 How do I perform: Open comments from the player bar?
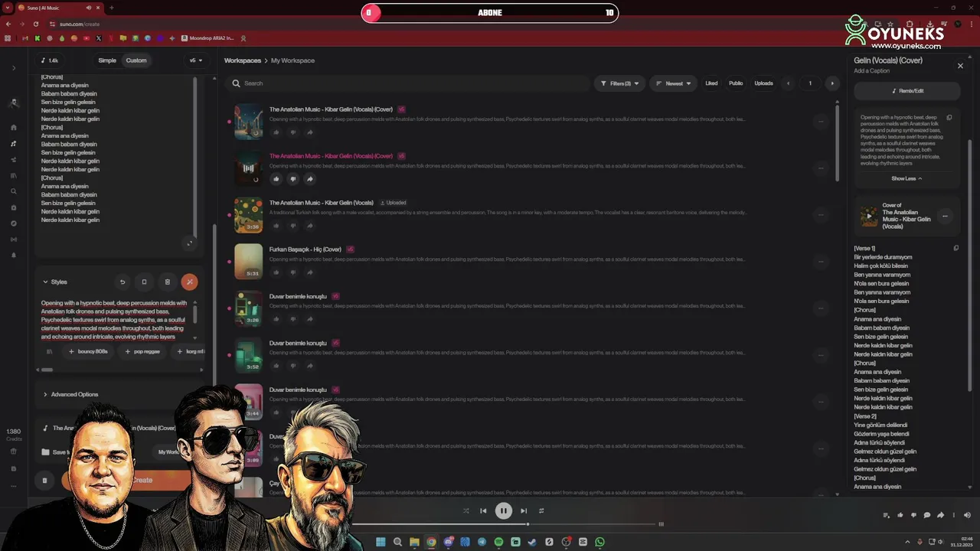point(927,515)
